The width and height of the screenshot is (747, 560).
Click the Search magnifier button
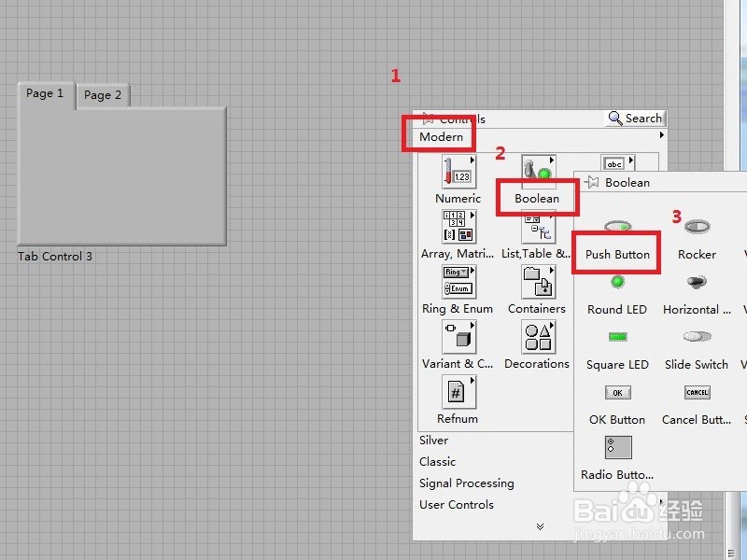coord(636,119)
